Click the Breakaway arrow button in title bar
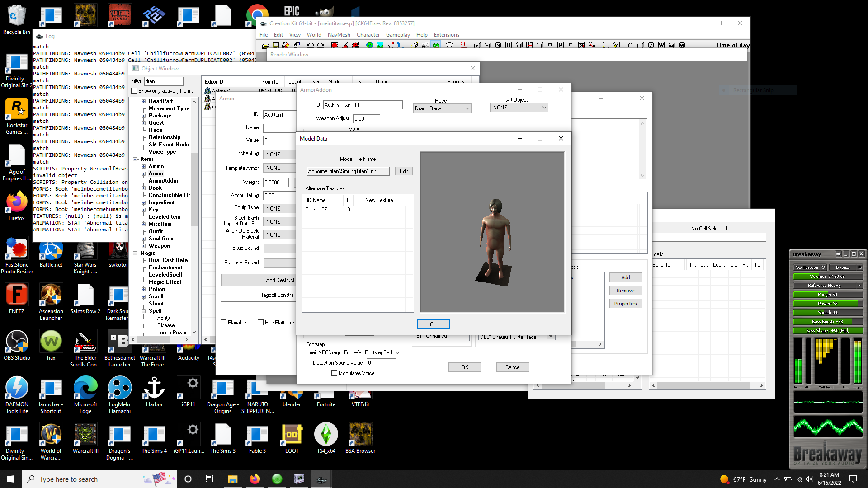 point(838,254)
